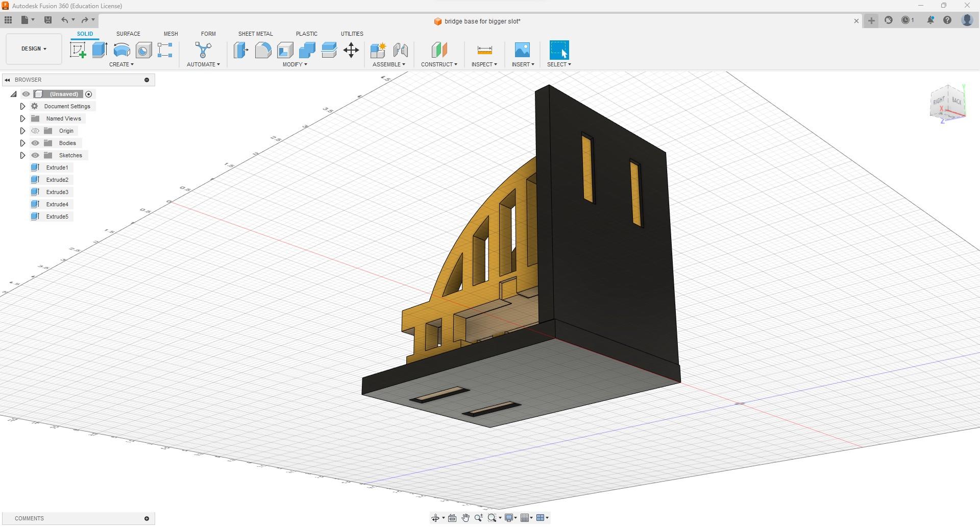980x527 pixels.
Task: Switch to the SURFACE tab
Action: click(128, 34)
